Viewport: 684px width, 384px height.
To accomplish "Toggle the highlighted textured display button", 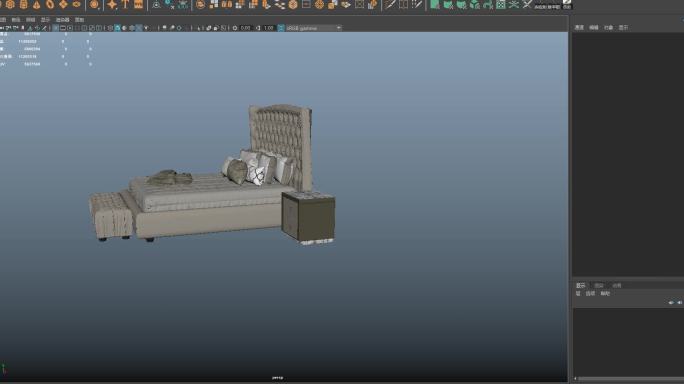I will click(117, 28).
